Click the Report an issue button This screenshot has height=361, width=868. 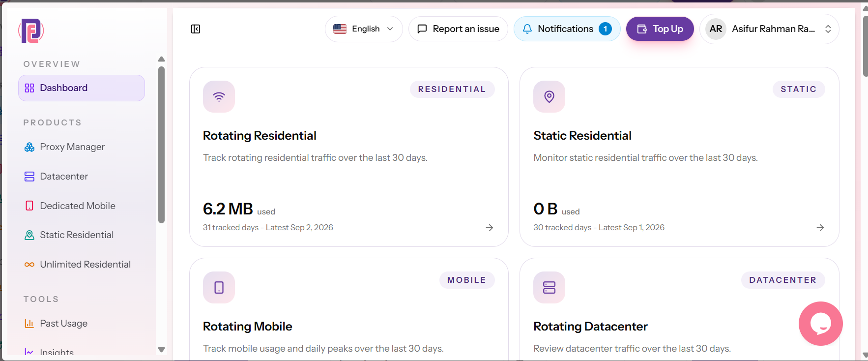458,29
